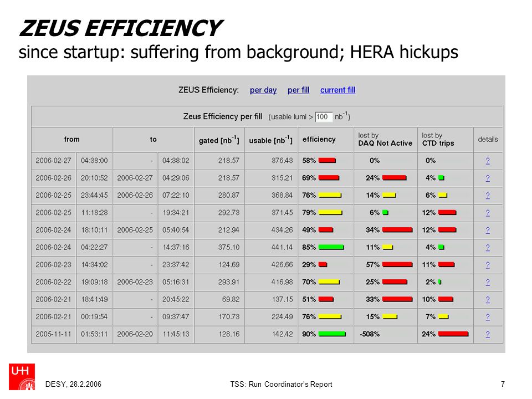Select the end time 07:22:10
This screenshot has width=532, height=399.
[176, 196]
